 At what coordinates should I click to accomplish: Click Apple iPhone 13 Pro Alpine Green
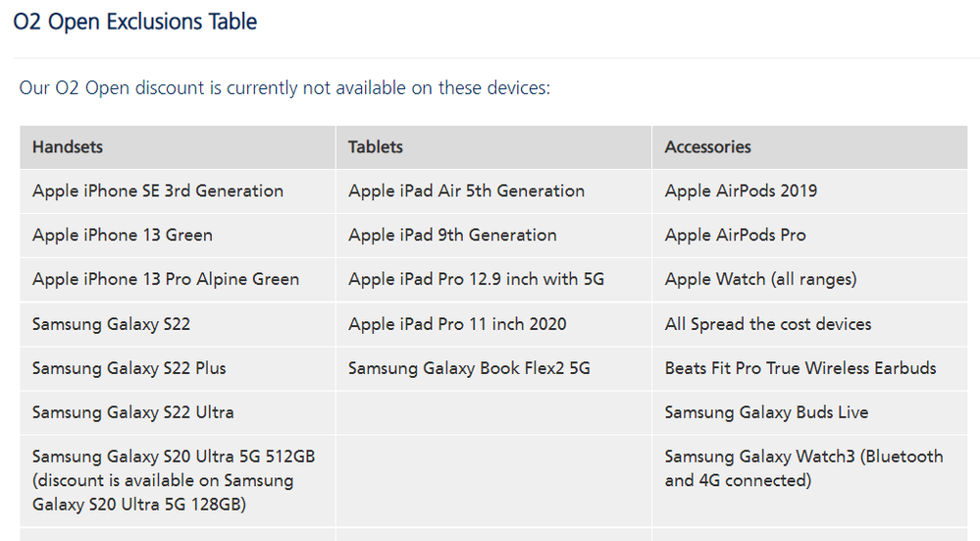pos(166,280)
